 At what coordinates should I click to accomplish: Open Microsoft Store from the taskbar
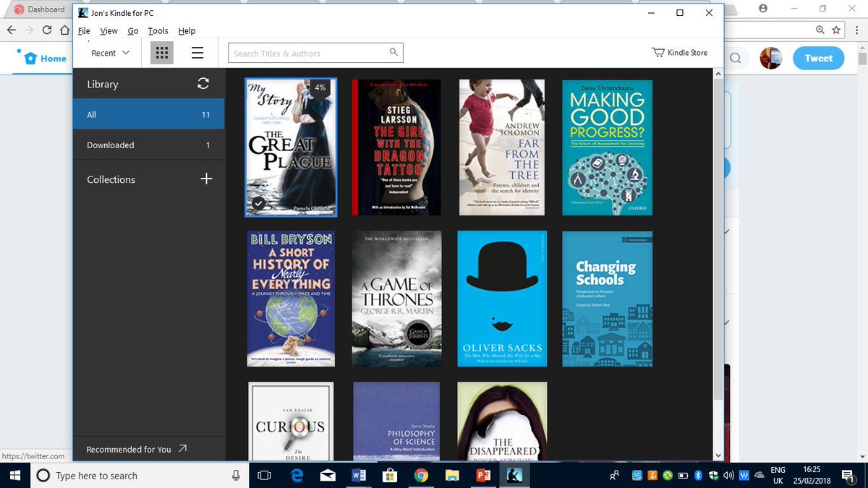pyautogui.click(x=390, y=475)
